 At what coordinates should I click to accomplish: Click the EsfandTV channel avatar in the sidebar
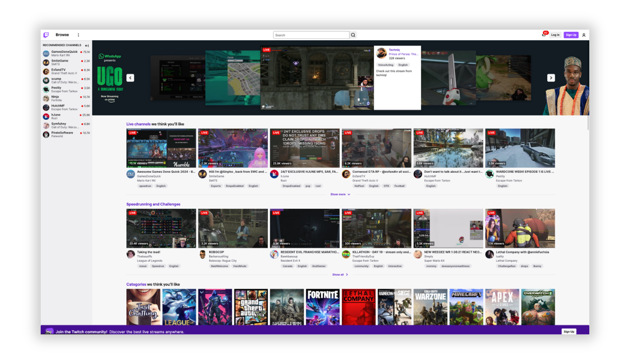coord(45,71)
